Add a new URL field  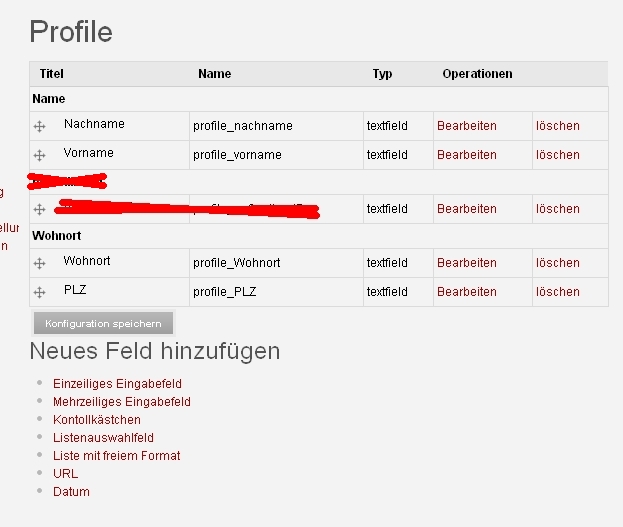point(65,473)
